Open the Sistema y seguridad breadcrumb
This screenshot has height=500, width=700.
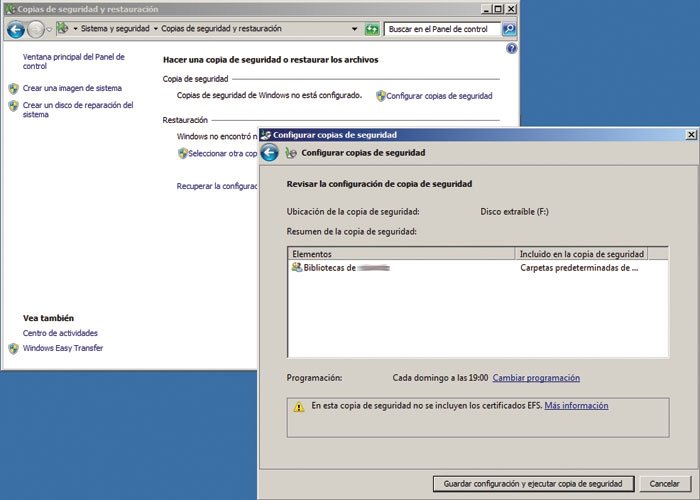pos(115,29)
